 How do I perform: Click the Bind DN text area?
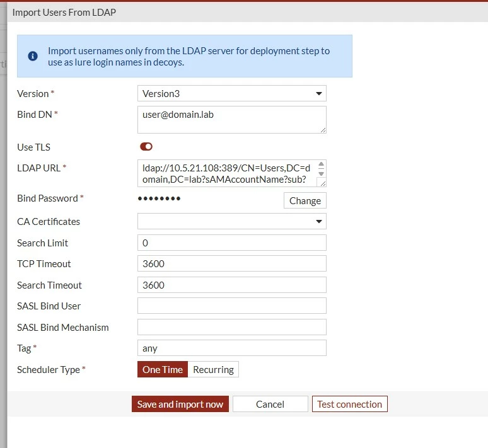pos(232,120)
